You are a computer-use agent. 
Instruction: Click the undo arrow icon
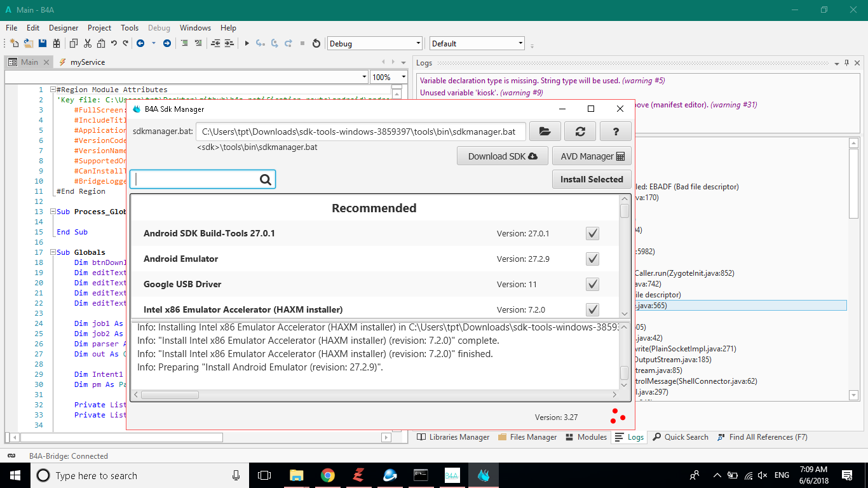pos(114,43)
